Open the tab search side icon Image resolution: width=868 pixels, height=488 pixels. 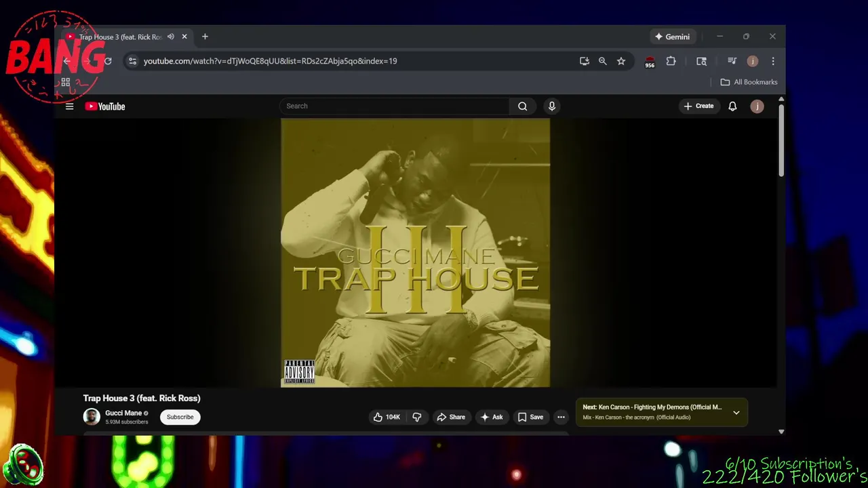[701, 61]
